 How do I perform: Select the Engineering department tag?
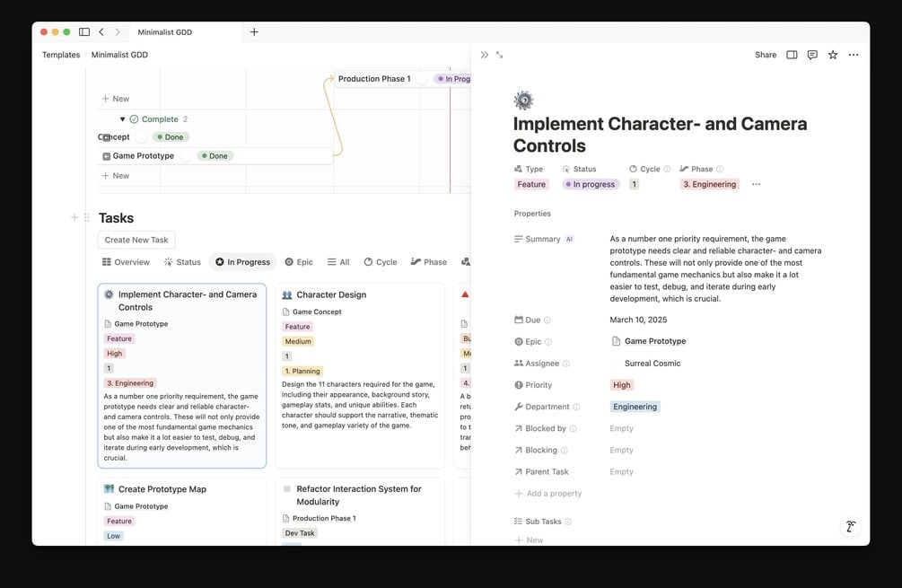(635, 407)
